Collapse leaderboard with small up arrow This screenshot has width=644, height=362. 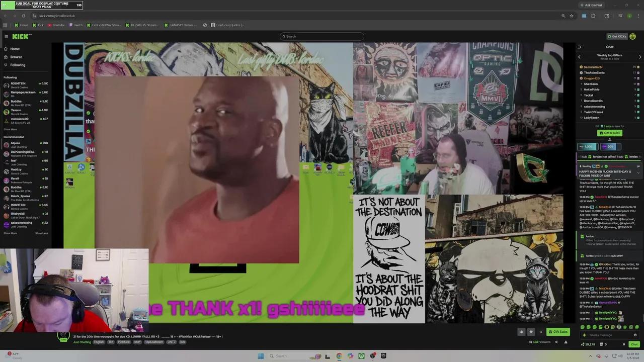tap(610, 140)
